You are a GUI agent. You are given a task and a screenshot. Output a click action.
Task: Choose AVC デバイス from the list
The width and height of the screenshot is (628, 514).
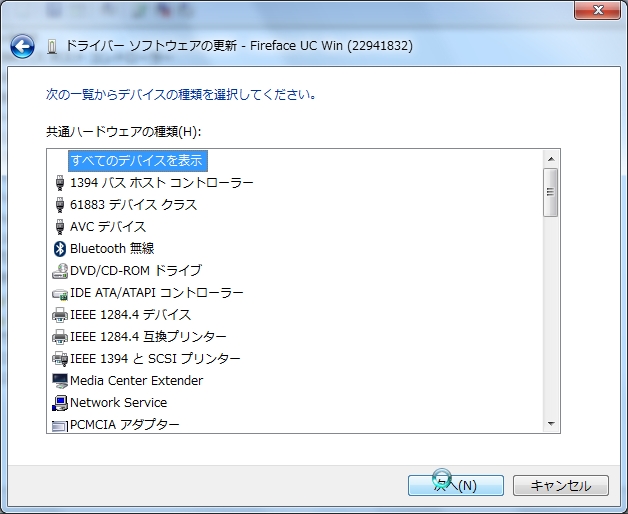tap(108, 226)
